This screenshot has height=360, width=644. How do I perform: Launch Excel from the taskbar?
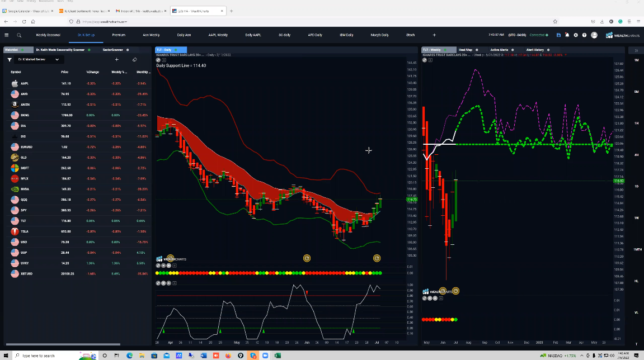click(x=278, y=356)
